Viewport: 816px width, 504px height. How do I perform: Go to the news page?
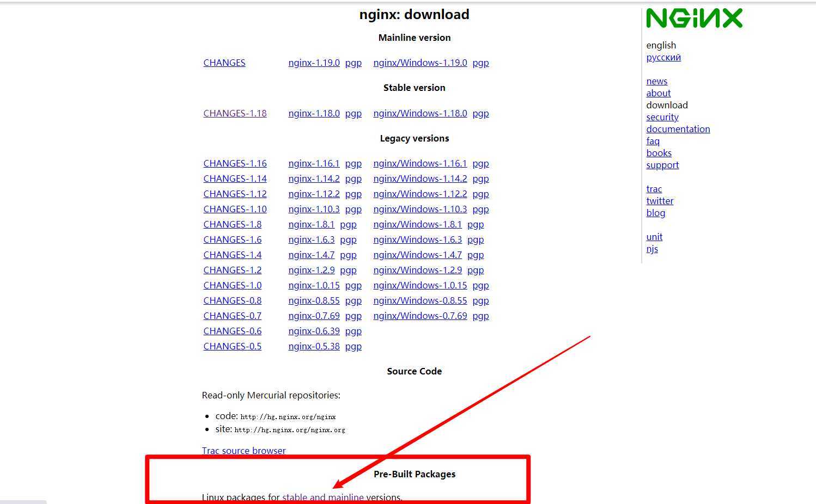[656, 81]
